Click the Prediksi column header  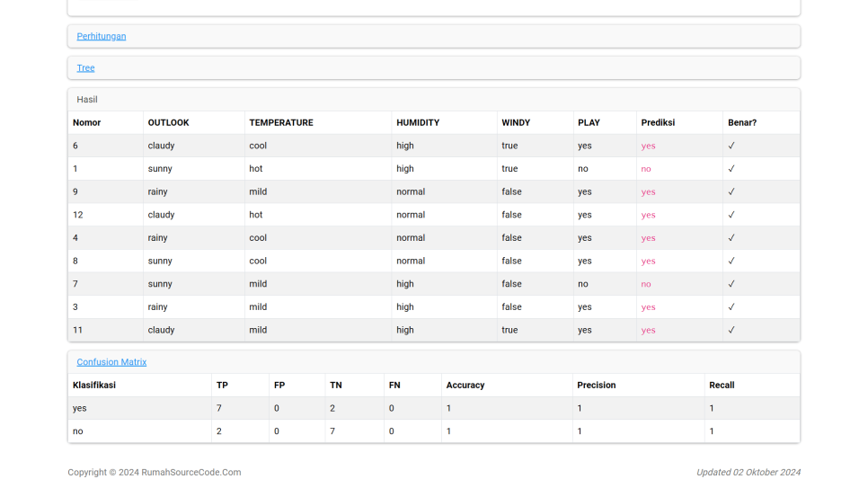658,123
